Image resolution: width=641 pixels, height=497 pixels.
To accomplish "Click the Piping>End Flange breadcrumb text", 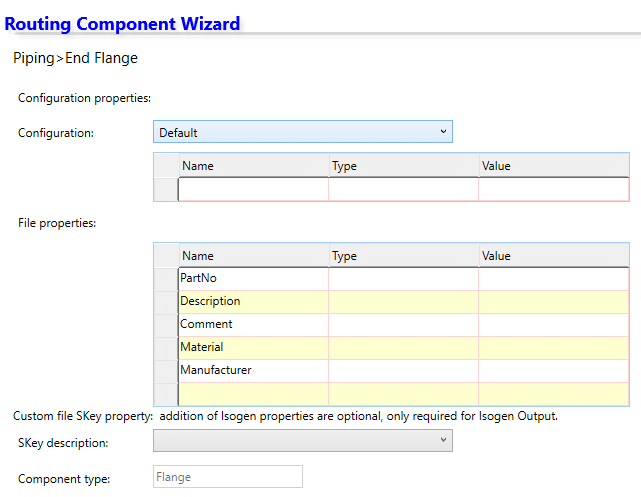I will [x=75, y=58].
